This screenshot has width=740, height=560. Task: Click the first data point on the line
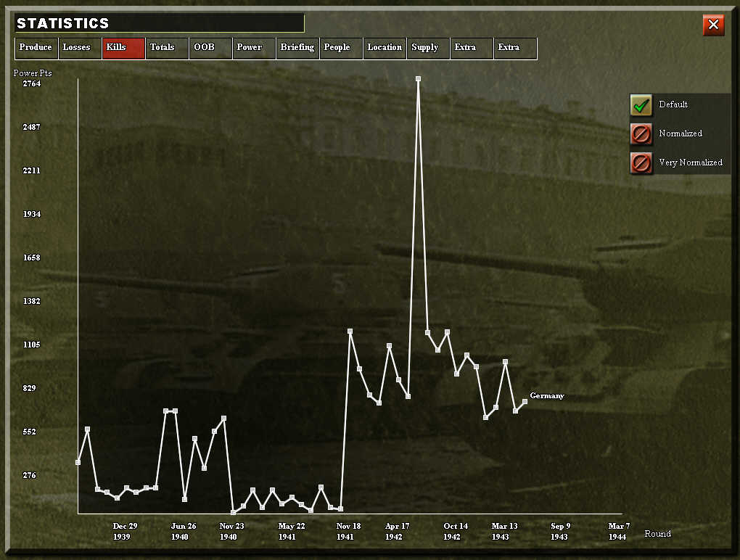[78, 462]
